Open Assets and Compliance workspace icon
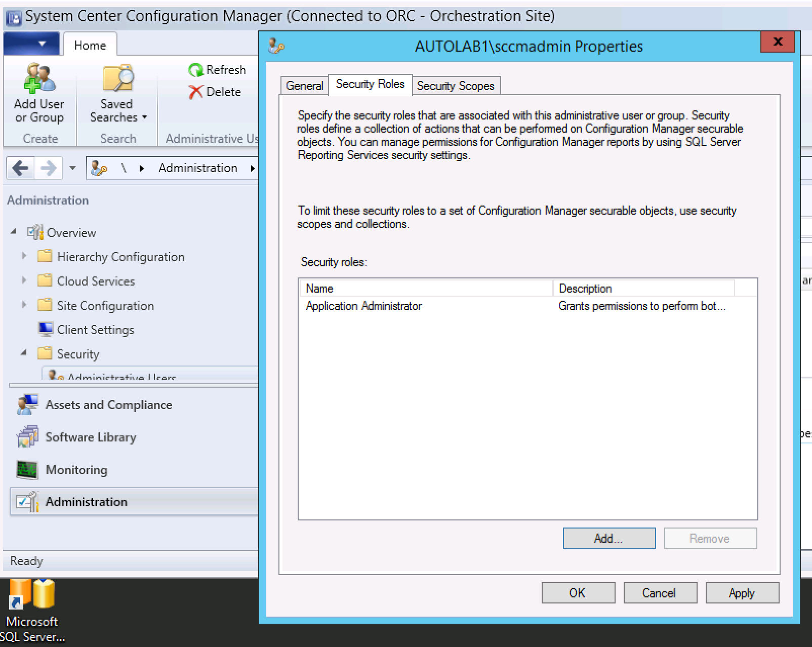 (x=28, y=405)
